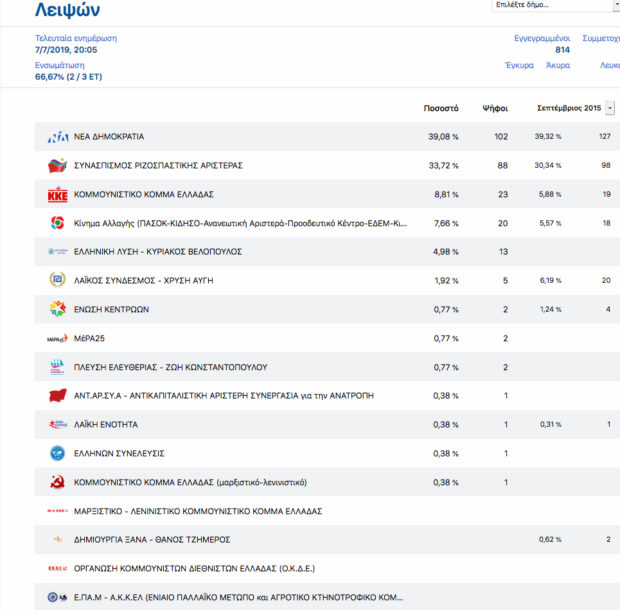Click the Τελευταία ενημέρωση label

click(76, 38)
